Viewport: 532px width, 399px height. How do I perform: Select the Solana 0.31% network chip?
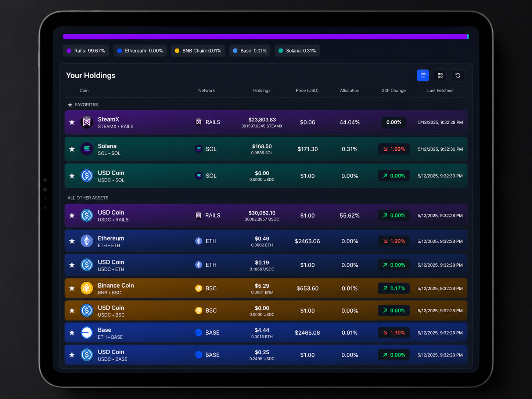click(x=297, y=51)
